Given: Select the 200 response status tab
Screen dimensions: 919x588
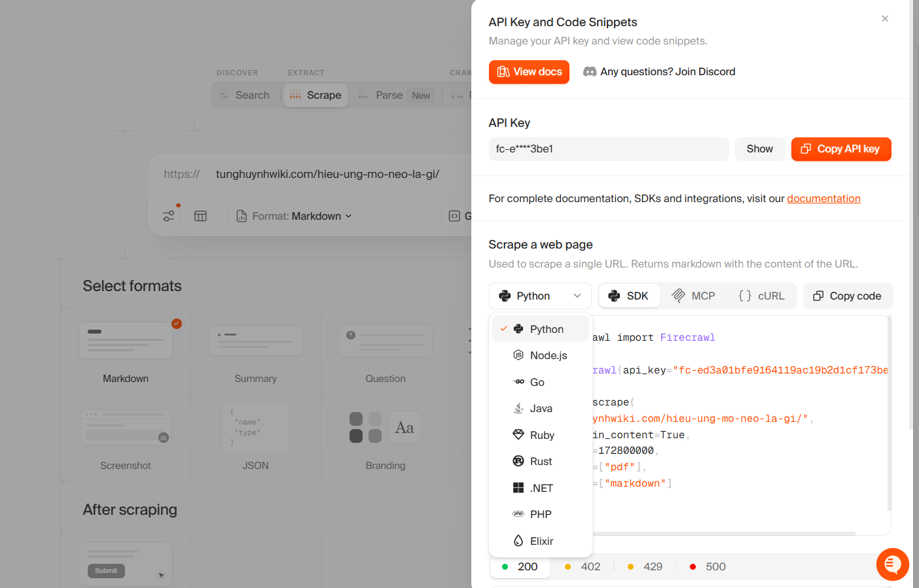Looking at the screenshot, I should coord(520,567).
